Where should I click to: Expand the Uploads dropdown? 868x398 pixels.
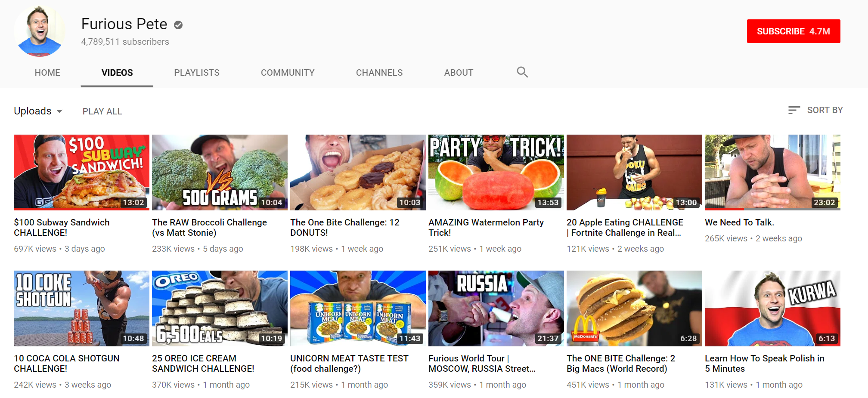point(38,111)
